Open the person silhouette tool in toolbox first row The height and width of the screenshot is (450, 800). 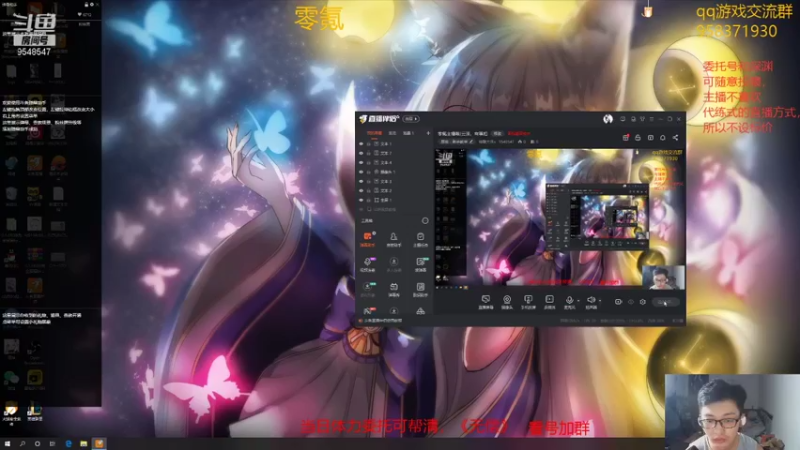[393, 239]
